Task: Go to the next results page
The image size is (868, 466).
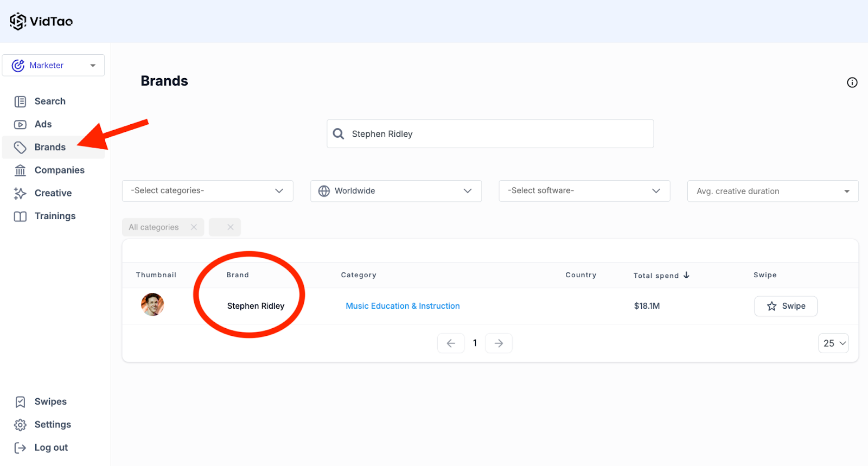Action: pos(499,343)
